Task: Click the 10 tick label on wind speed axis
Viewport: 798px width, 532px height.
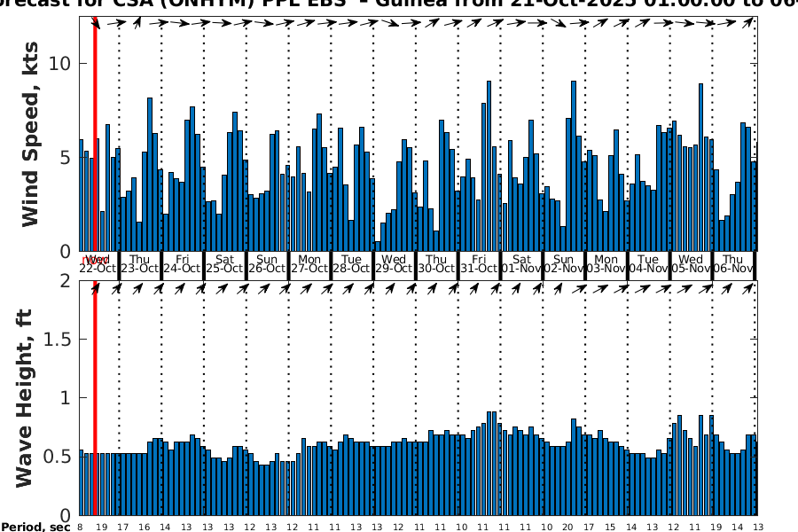Action: click(61, 64)
